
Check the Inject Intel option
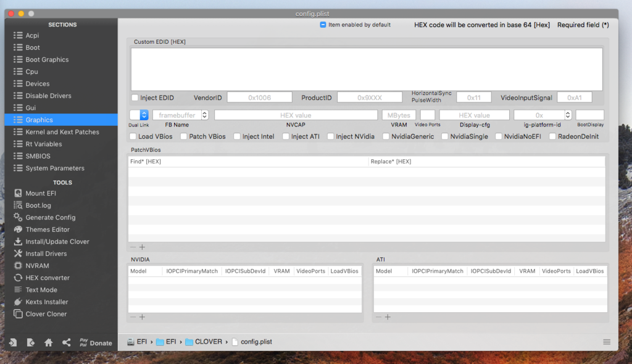coord(237,136)
